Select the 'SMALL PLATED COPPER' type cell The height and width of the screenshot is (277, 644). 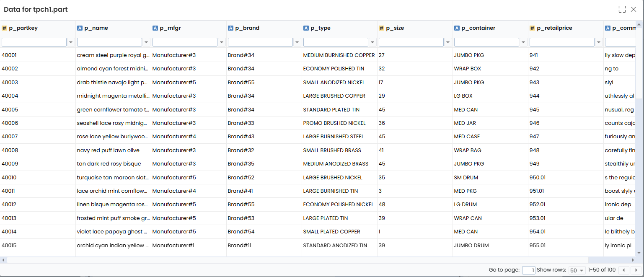[339, 231]
